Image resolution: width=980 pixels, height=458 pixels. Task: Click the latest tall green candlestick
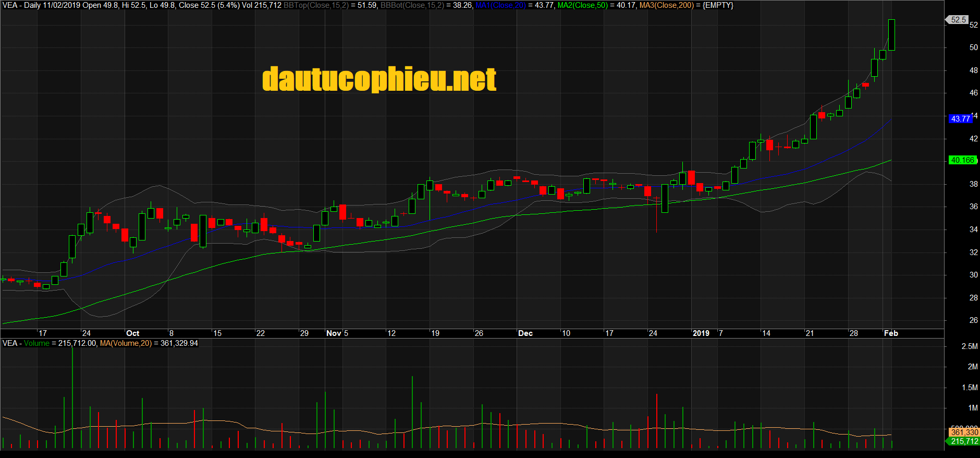point(891,35)
